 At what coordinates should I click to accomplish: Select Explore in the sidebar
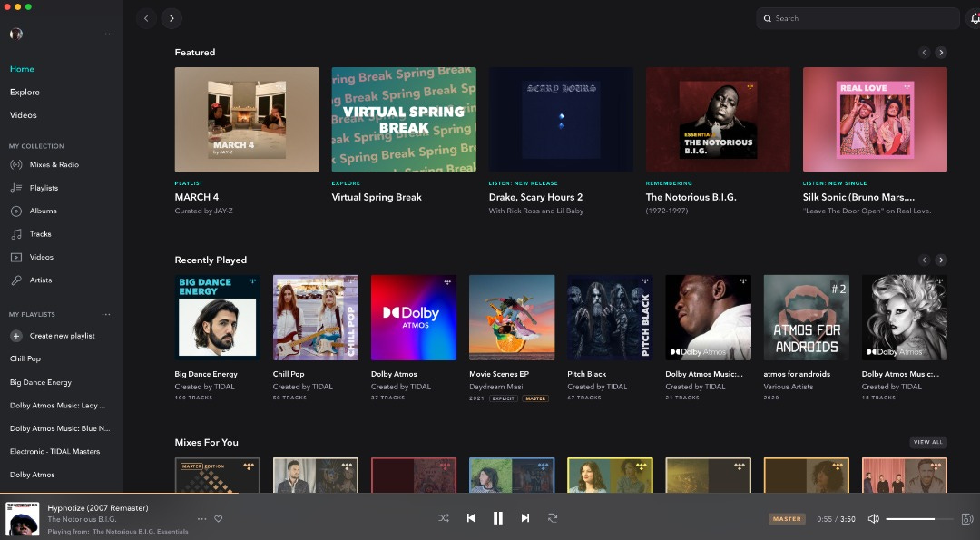coord(24,92)
